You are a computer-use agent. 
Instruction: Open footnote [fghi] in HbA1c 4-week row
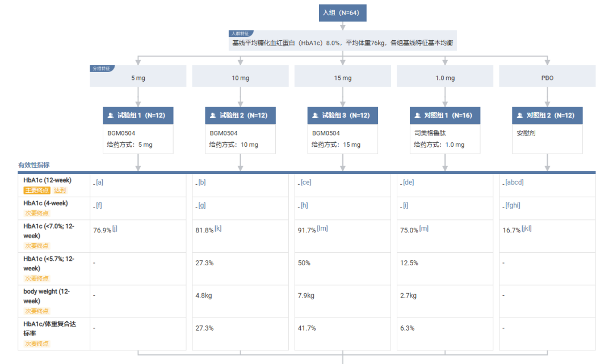click(513, 205)
